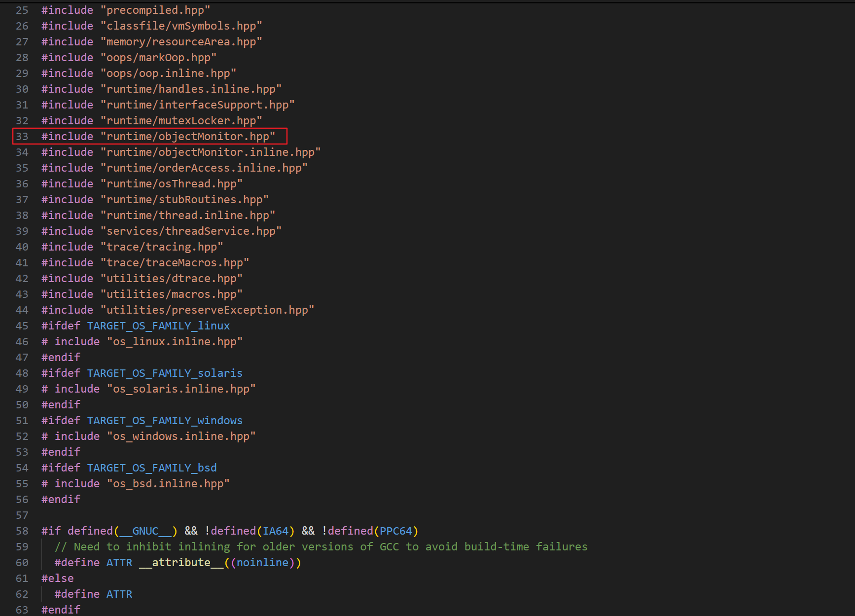Click line number 45 in the gutter
This screenshot has height=616, width=855.
tap(22, 326)
